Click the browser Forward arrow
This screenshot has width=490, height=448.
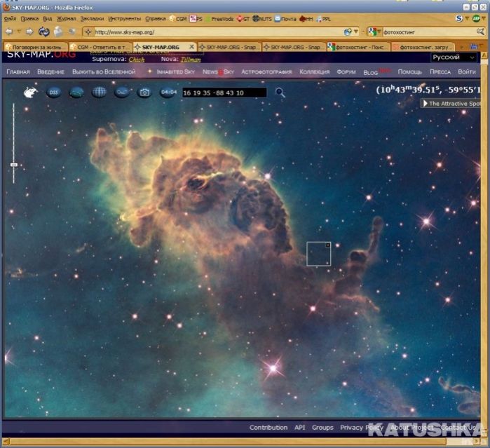click(29, 32)
